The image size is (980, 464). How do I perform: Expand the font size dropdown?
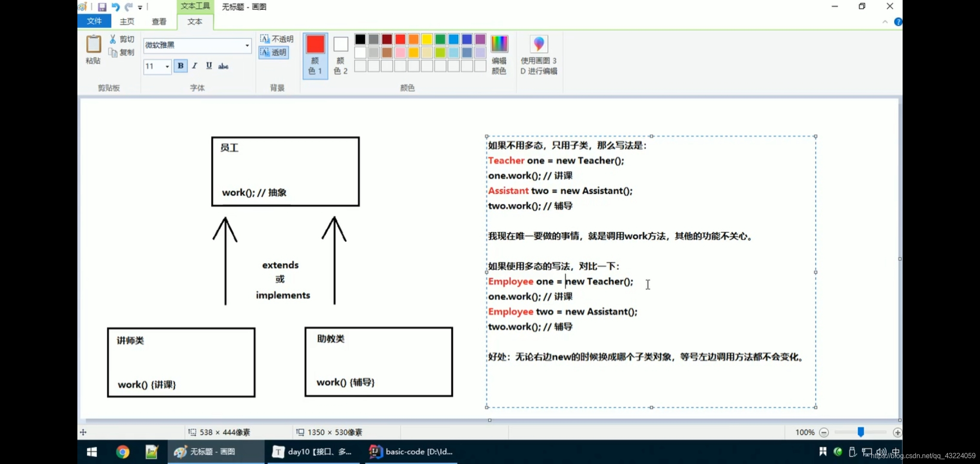[x=167, y=66]
